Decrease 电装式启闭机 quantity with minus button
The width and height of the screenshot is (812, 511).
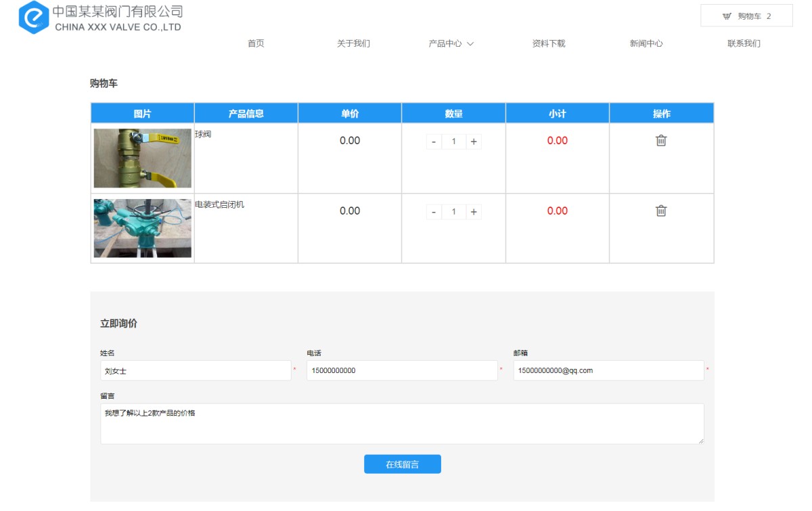pos(434,212)
